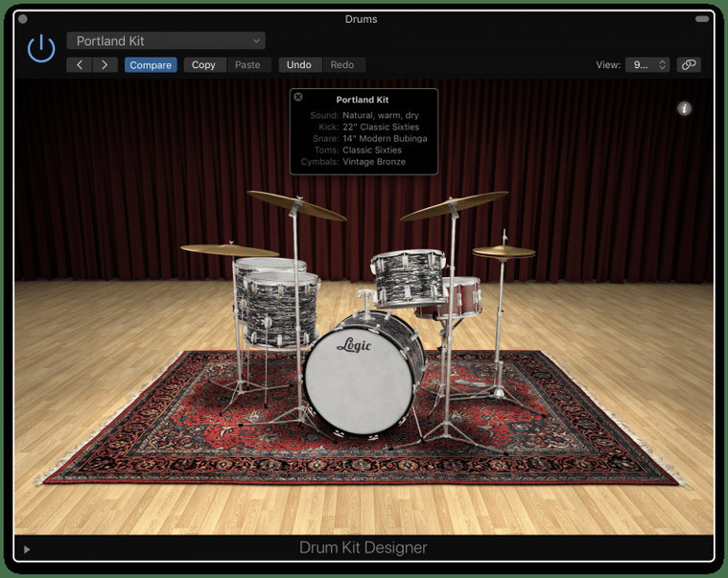Open the Portland Kit preset dropdown

point(166,41)
